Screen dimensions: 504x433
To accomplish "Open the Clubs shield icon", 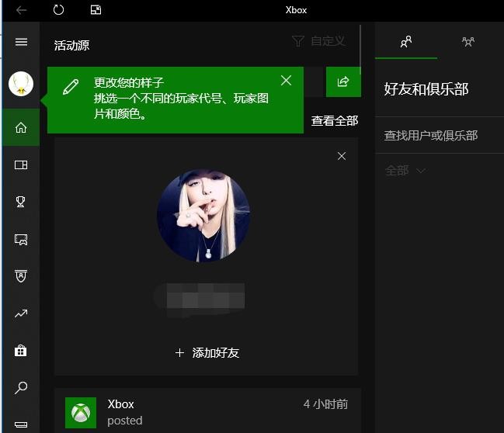I will tap(21, 276).
